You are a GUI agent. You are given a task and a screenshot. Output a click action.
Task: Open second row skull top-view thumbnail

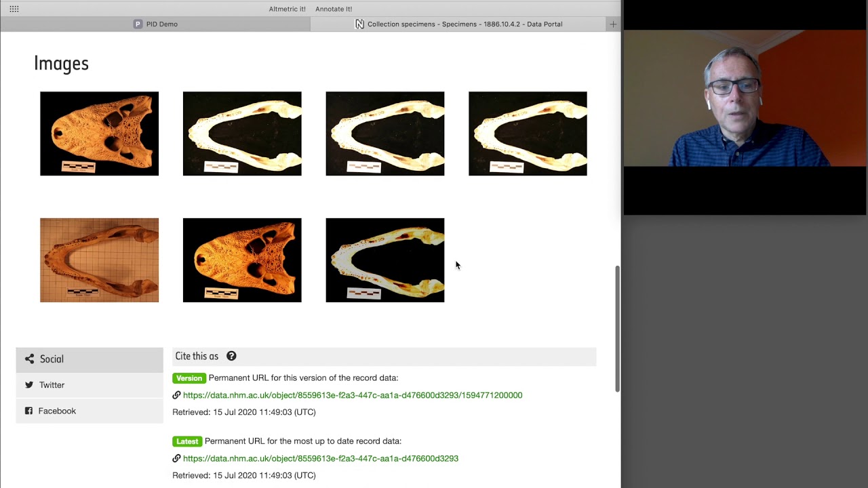[242, 260]
